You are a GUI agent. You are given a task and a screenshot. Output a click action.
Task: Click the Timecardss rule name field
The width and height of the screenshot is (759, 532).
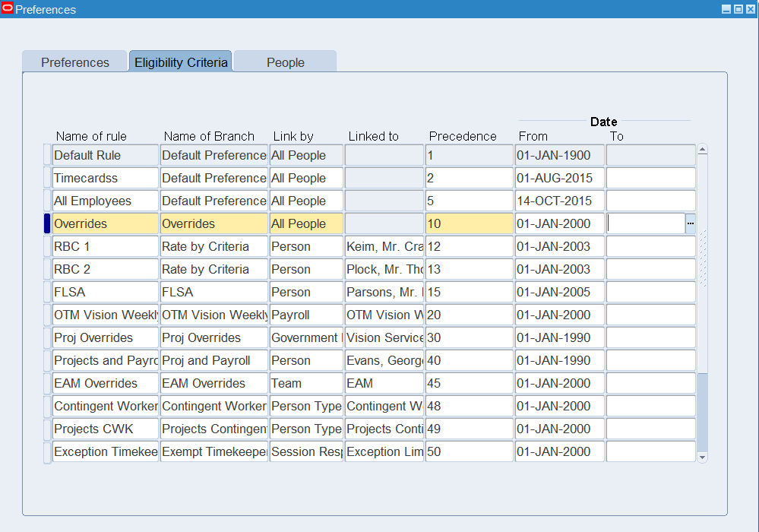106,178
